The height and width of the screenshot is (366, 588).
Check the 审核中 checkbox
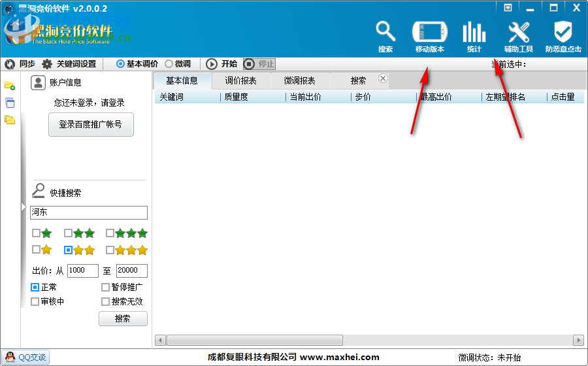click(35, 301)
